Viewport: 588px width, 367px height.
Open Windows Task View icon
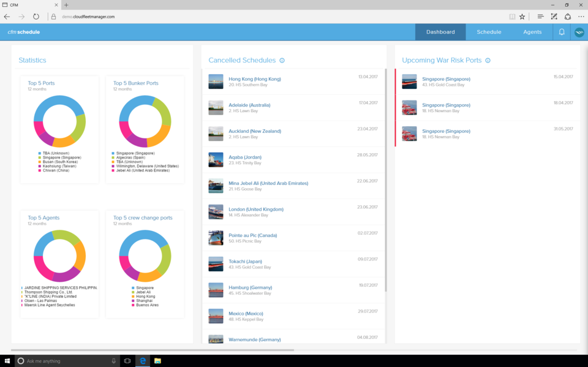point(127,361)
